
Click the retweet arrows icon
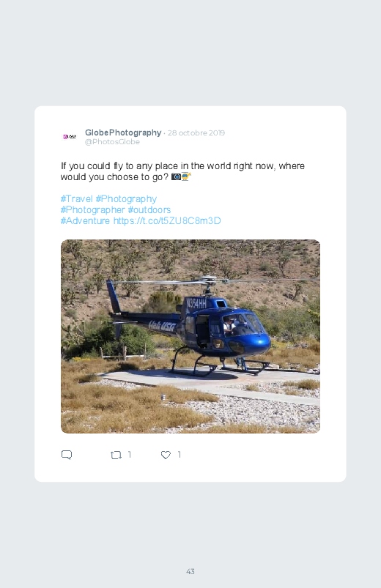(x=116, y=455)
